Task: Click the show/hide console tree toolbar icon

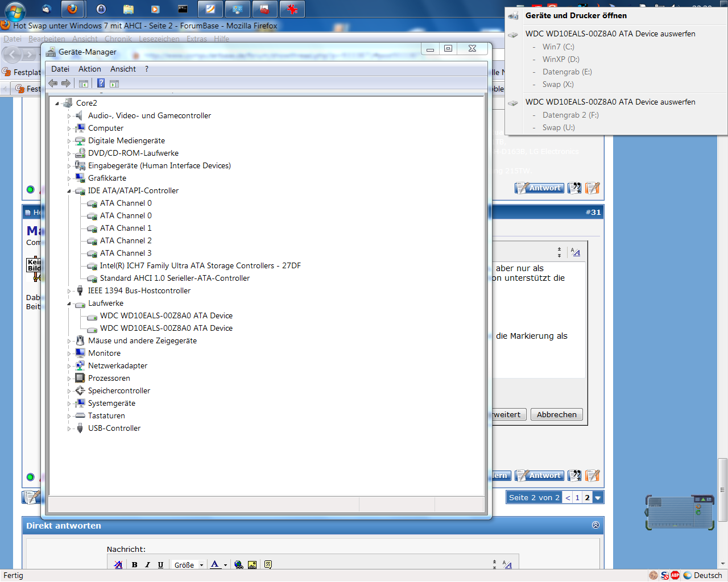Action: [x=84, y=84]
